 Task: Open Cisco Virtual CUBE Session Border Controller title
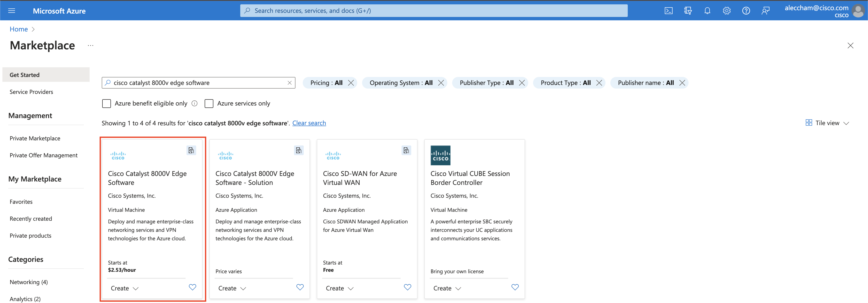pyautogui.click(x=470, y=178)
